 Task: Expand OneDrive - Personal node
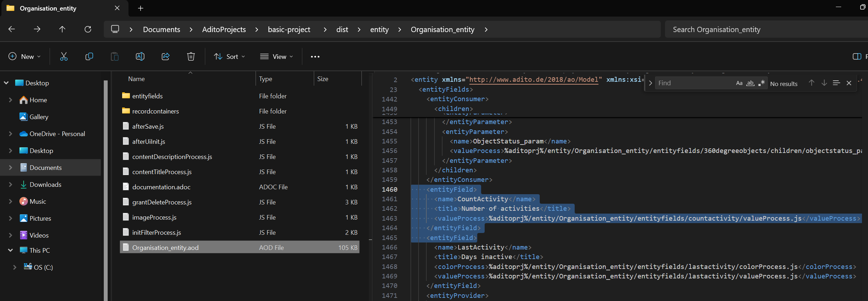pos(10,134)
